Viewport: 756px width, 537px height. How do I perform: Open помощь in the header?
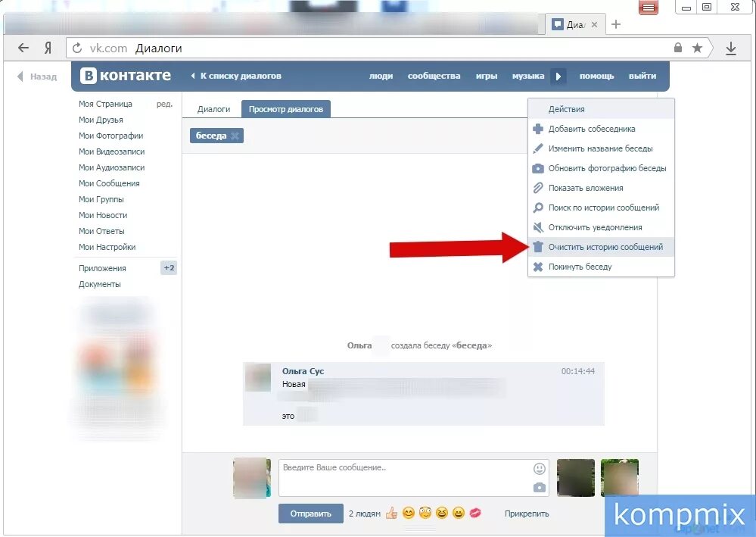tap(596, 76)
